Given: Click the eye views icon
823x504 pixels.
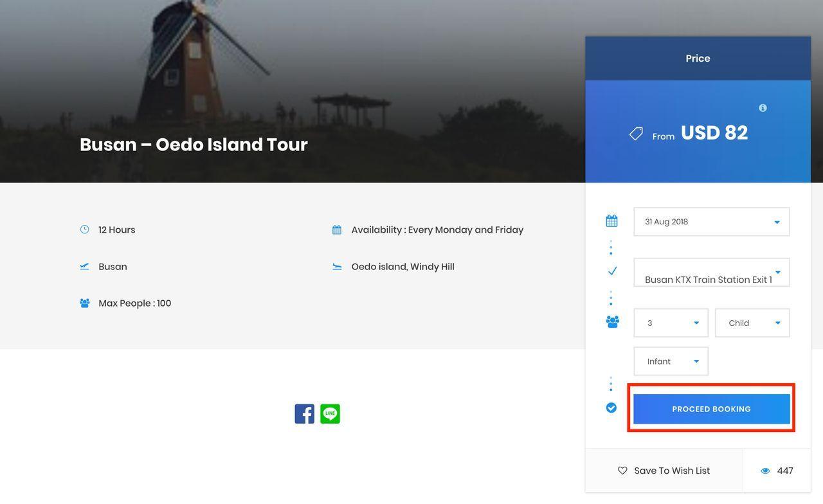Looking at the screenshot, I should pos(765,471).
